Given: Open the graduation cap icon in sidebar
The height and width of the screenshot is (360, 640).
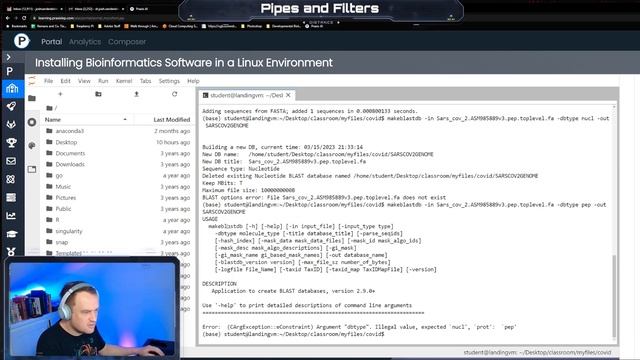Looking at the screenshot, I should pos(11,234).
